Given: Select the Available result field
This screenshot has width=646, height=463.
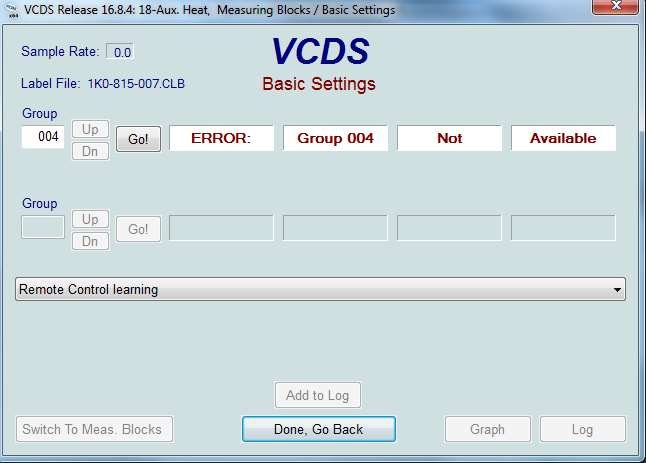Looking at the screenshot, I should click(563, 139).
